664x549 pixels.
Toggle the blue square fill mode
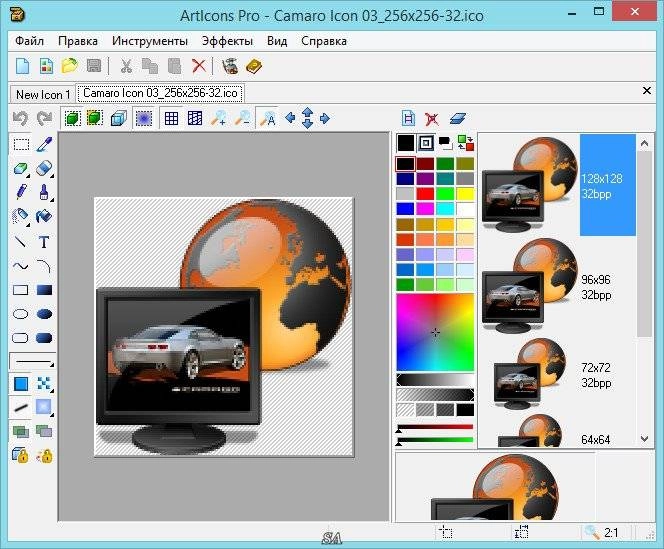click(21, 384)
